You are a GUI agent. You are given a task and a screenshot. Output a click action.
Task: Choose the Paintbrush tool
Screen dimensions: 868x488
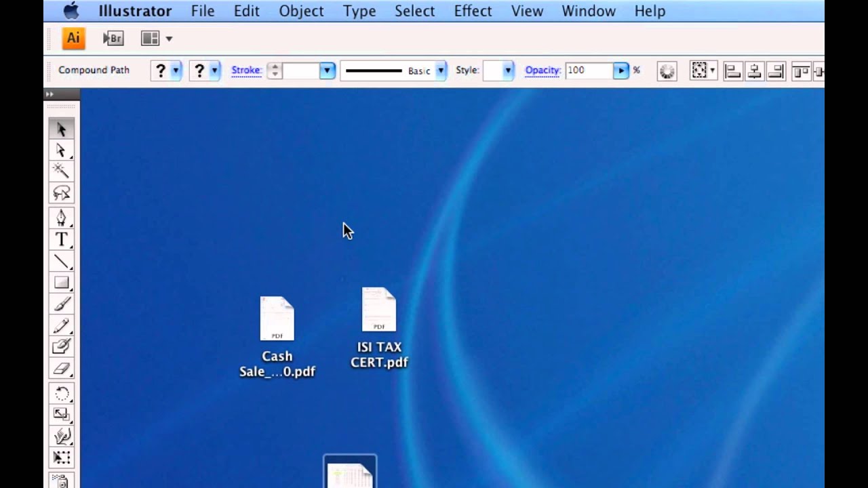62,304
